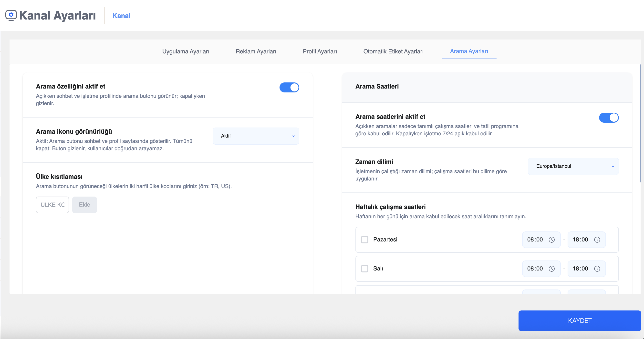The image size is (644, 339).
Task: Focus the ülke kodu input field
Action: click(x=52, y=205)
